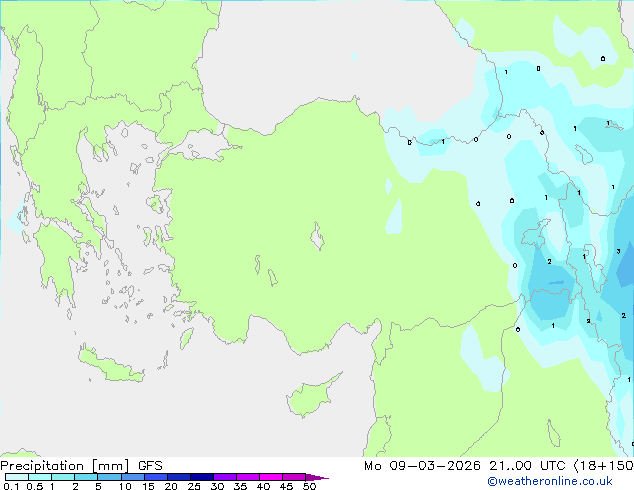
Task: Click the '10' legend scale label
Action: coord(125,486)
